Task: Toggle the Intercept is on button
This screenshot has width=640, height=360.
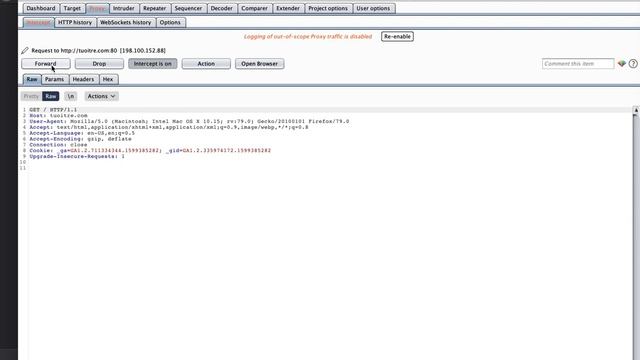Action: click(x=153, y=64)
